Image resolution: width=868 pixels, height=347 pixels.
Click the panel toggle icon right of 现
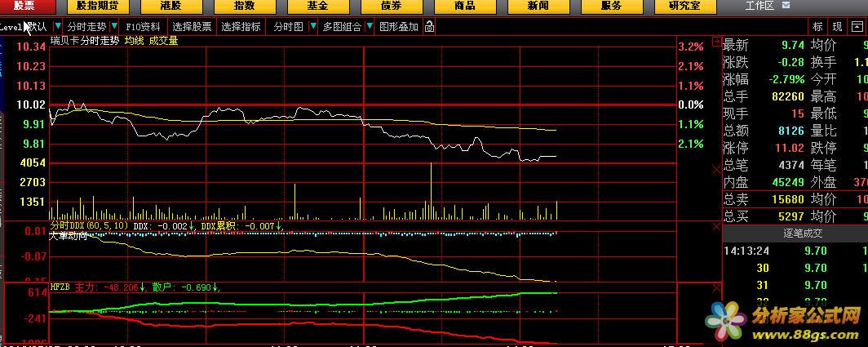coord(857,27)
